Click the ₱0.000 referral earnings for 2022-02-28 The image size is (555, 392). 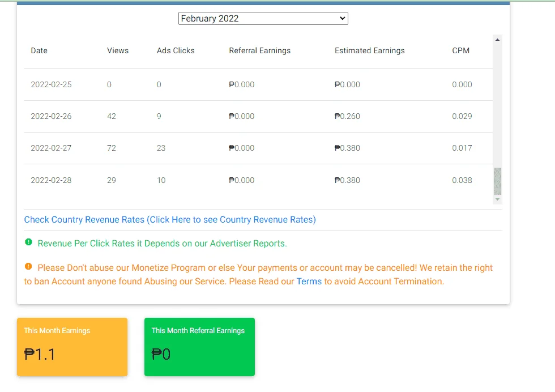(241, 180)
